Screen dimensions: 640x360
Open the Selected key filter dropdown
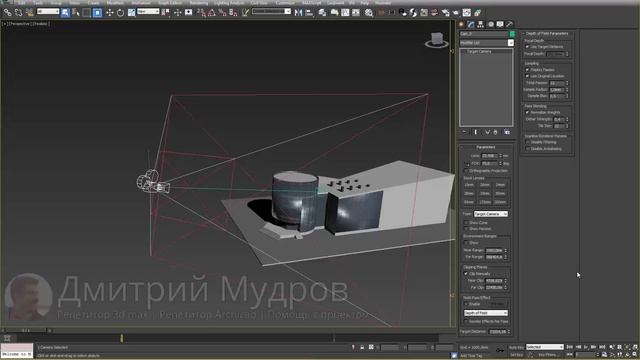pyautogui.click(x=544, y=347)
